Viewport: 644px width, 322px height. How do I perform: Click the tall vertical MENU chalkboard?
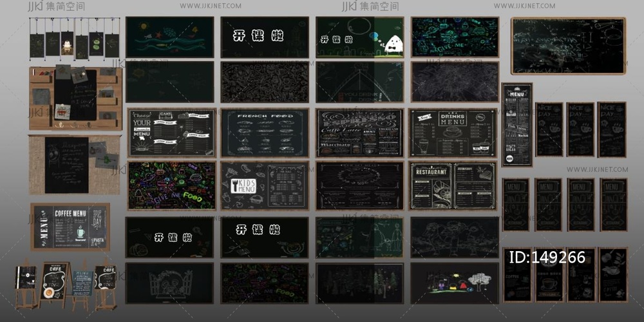pyautogui.click(x=517, y=124)
